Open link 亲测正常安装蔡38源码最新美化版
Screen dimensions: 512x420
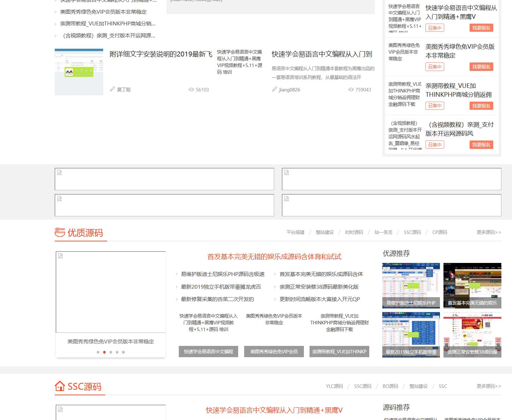pyautogui.click(x=319, y=287)
